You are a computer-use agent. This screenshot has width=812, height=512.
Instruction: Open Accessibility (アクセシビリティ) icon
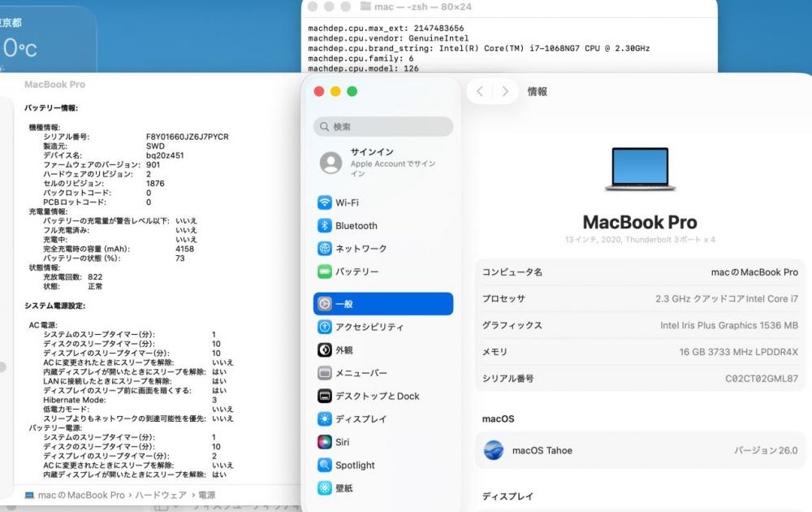point(325,327)
